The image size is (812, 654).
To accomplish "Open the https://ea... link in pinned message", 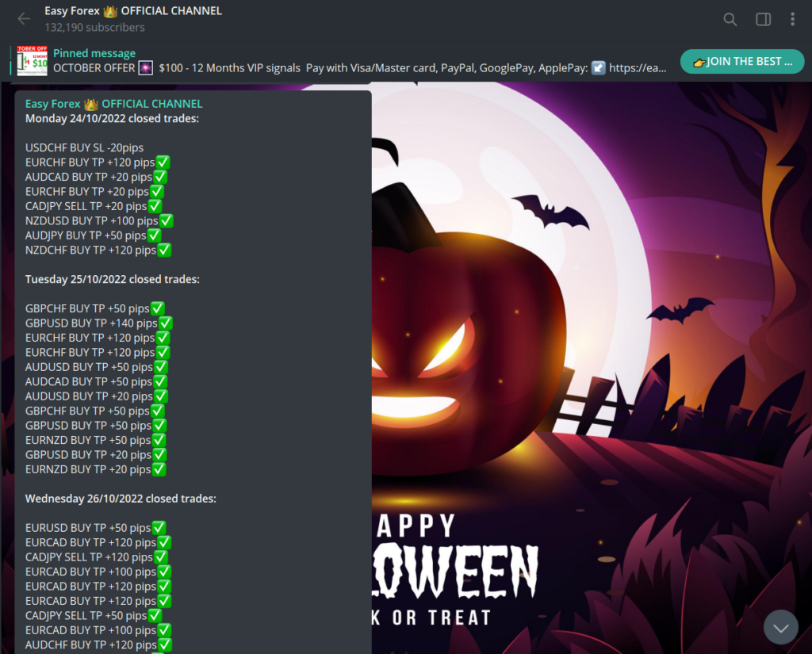I will (638, 68).
